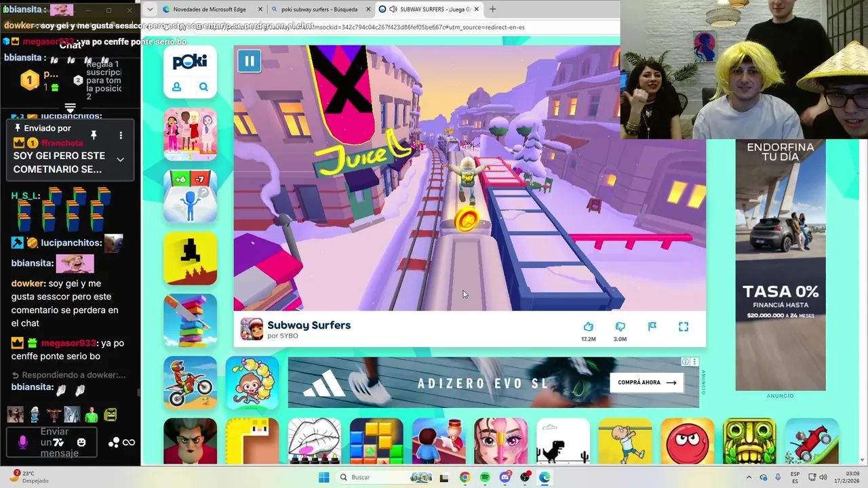This screenshot has width=868, height=488.
Task: Click the purple microphone icon in chat
Action: (x=22, y=442)
